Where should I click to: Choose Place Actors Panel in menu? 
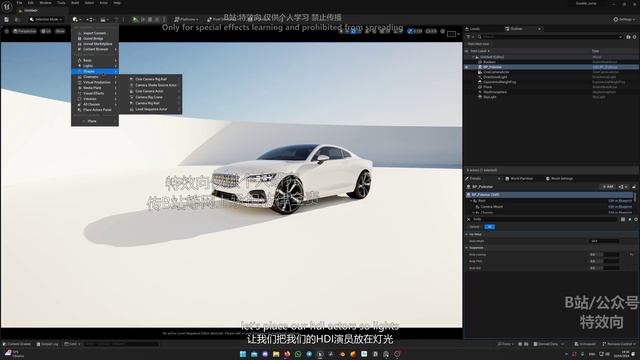point(95,110)
